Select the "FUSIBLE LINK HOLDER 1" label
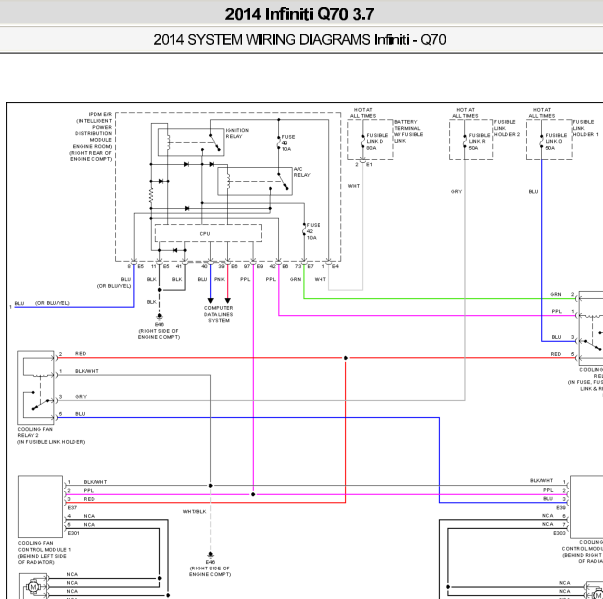The height and width of the screenshot is (599, 603). [585, 128]
